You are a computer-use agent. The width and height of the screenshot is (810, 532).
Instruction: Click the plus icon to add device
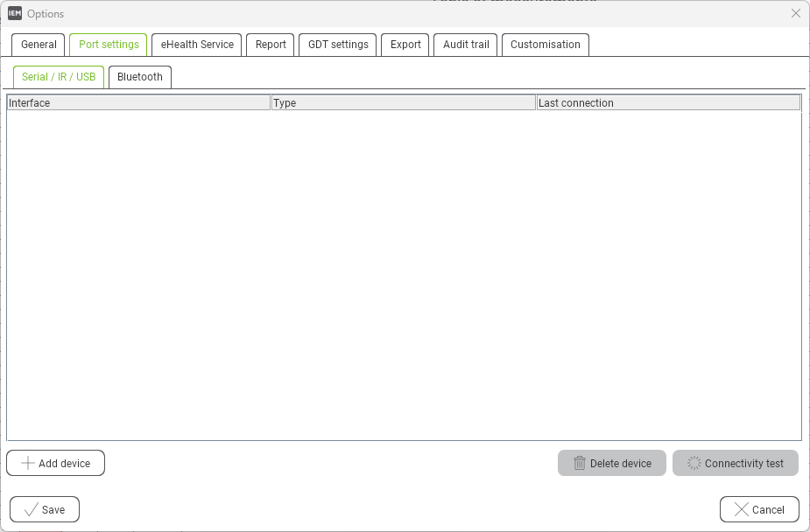point(28,463)
